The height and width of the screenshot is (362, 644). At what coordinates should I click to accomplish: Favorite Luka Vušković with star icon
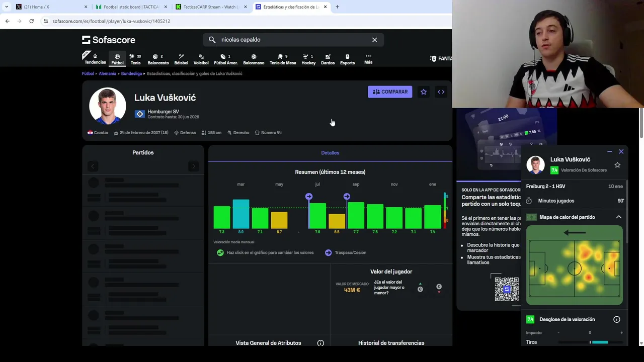tap(424, 92)
